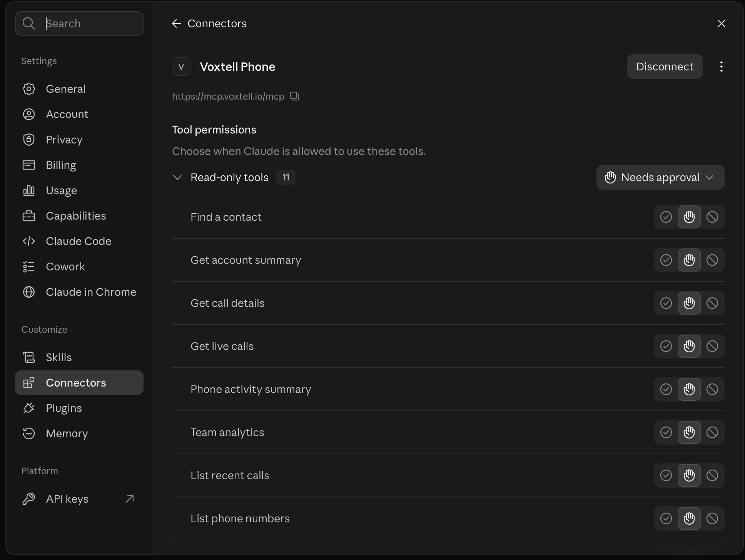The width and height of the screenshot is (745, 560).
Task: Allow List recent calls tool always
Action: click(x=666, y=475)
